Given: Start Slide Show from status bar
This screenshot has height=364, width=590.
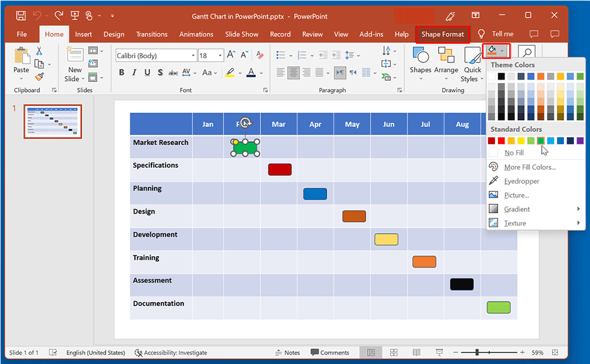Looking at the screenshot, I should point(440,352).
